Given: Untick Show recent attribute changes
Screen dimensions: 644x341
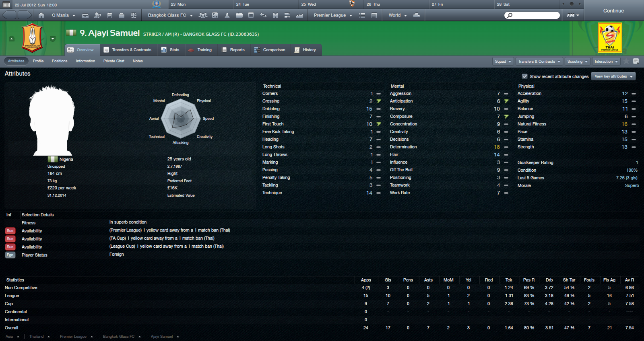Looking at the screenshot, I should [x=524, y=76].
